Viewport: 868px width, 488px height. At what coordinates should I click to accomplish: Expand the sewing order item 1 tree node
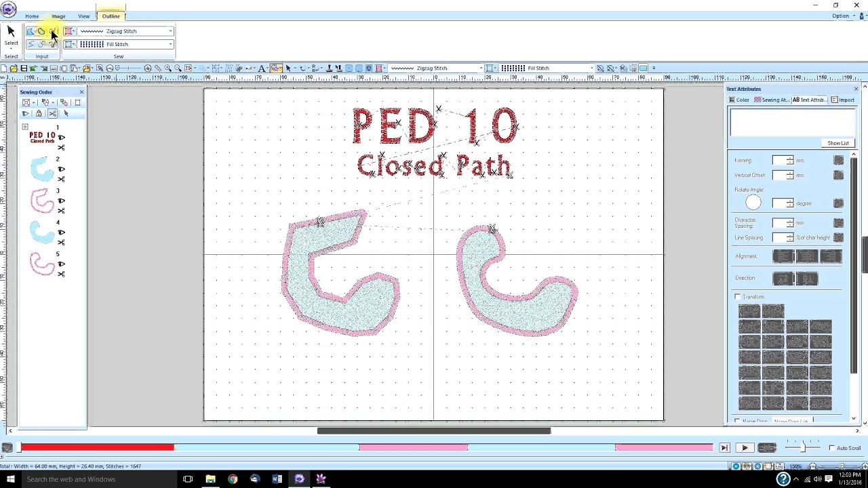[25, 127]
